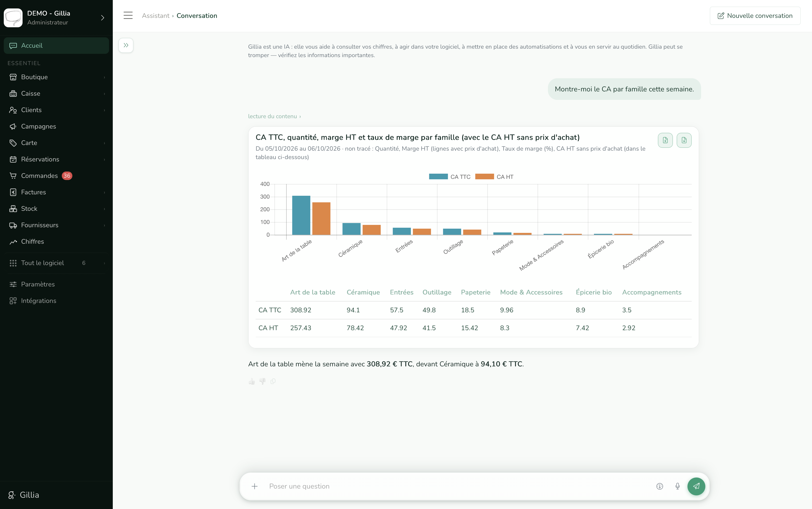Click the Art de la table CA TTC bar
Viewport: 812px width, 509px height.
[301, 215]
